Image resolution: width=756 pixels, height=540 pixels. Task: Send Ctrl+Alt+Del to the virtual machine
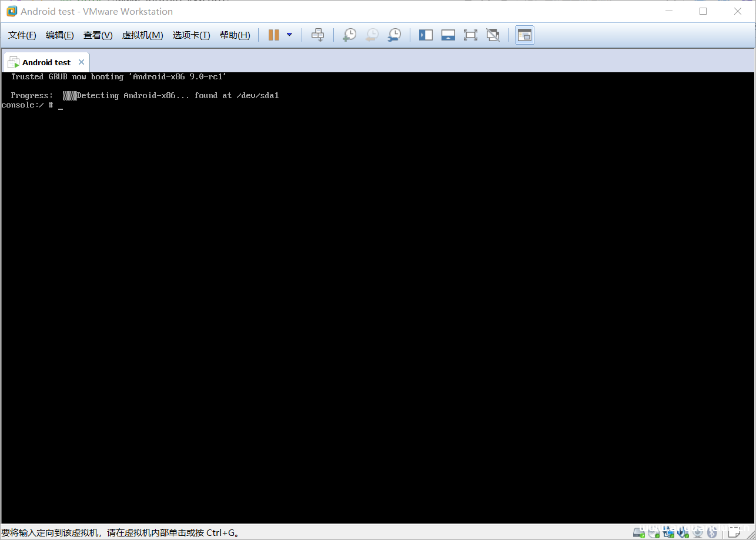click(x=318, y=35)
